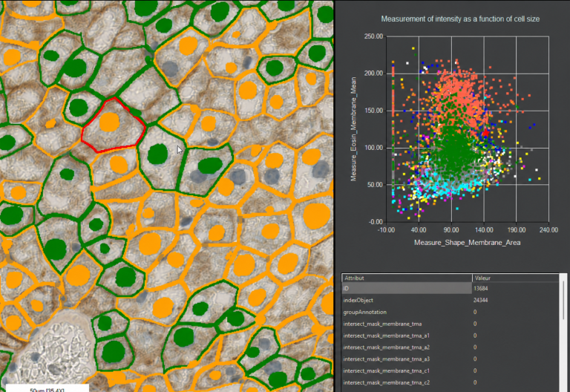Click the 100.00 tick on the Y axis

pos(374,148)
